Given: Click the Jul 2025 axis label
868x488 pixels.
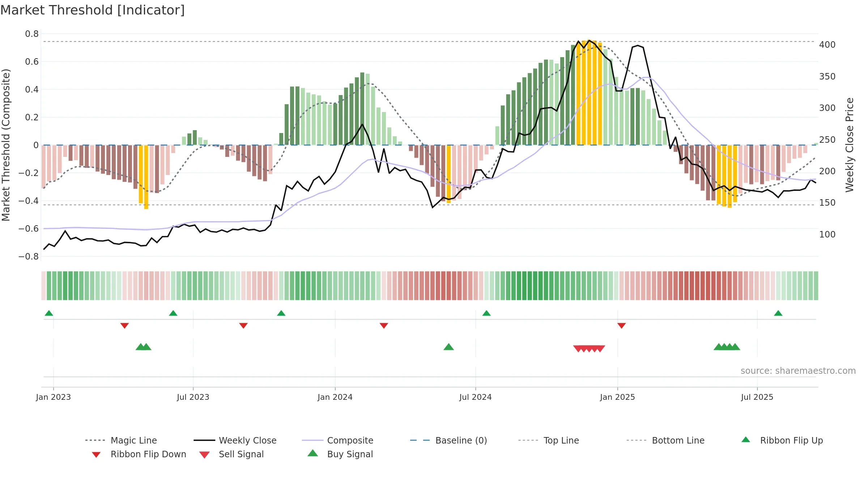Looking at the screenshot, I should pos(757,397).
